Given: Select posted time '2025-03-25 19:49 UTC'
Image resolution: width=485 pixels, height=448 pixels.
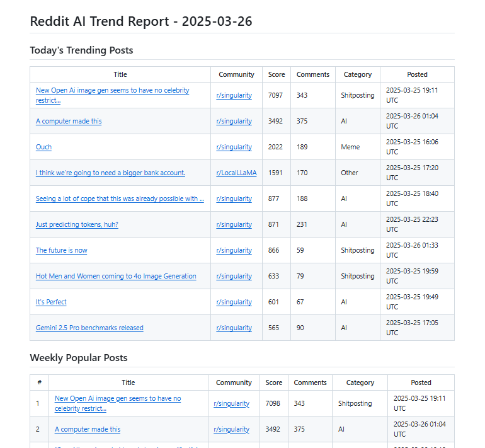Looking at the screenshot, I should tap(412, 302).
